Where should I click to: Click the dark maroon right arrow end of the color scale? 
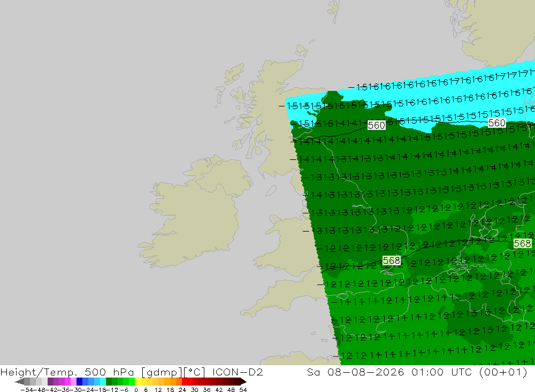[243, 382]
